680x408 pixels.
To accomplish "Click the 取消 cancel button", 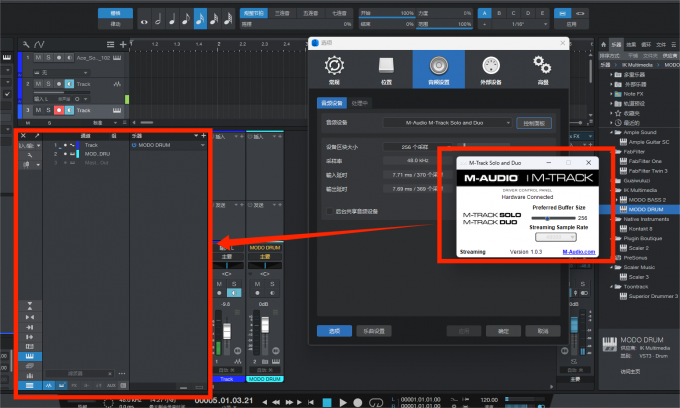I will [x=543, y=331].
